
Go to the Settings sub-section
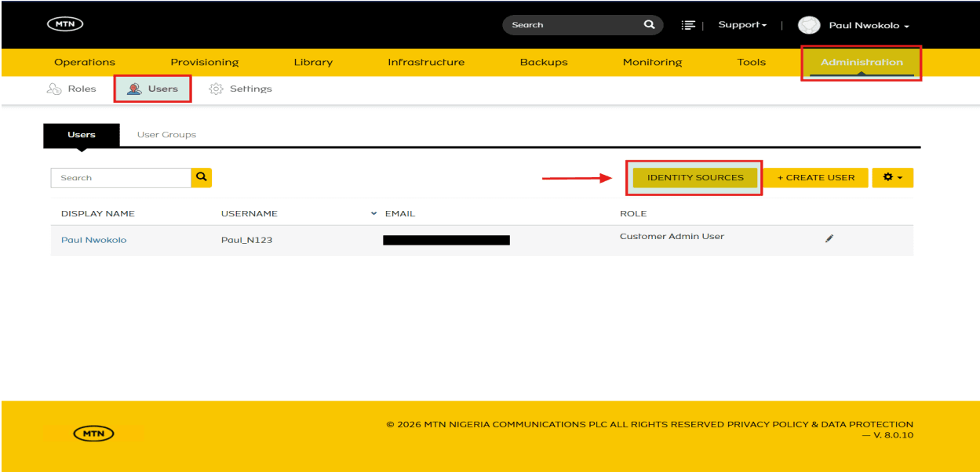[x=241, y=89]
